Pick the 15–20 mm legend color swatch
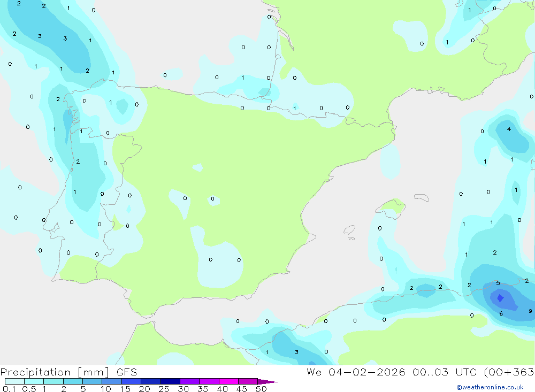This screenshot has height=392, width=535. [x=132, y=381]
